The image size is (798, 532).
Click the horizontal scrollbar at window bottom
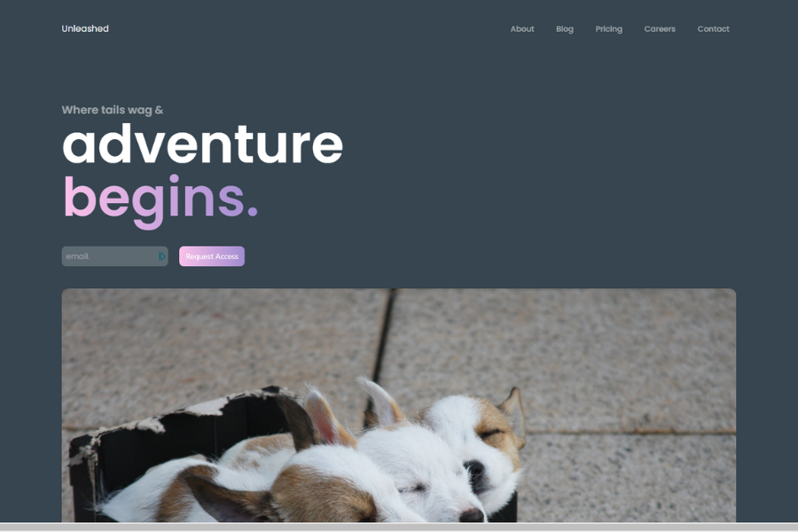tap(399, 527)
